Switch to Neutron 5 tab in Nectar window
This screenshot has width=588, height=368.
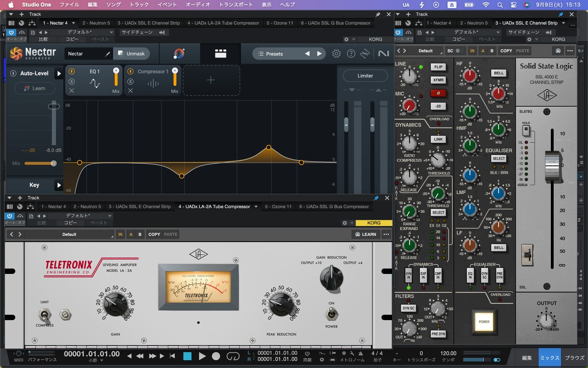pos(96,23)
